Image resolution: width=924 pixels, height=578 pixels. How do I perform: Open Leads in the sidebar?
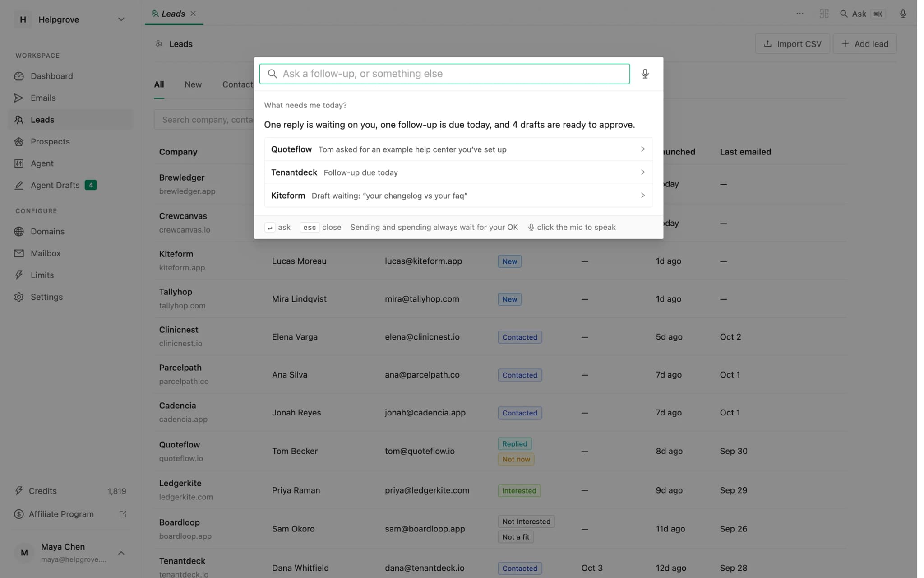(71, 120)
